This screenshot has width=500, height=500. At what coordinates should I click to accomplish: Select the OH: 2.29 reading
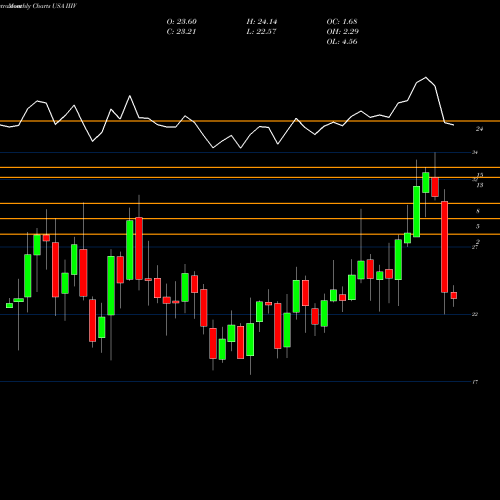pyautogui.click(x=342, y=32)
